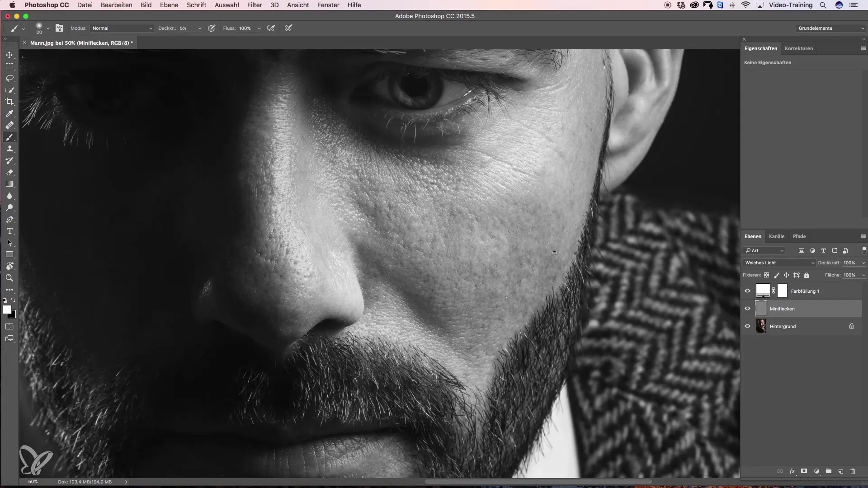Screen dimensions: 868x488
Task: Toggle pressure for opacity next to Deckkr.
Action: click(211, 28)
